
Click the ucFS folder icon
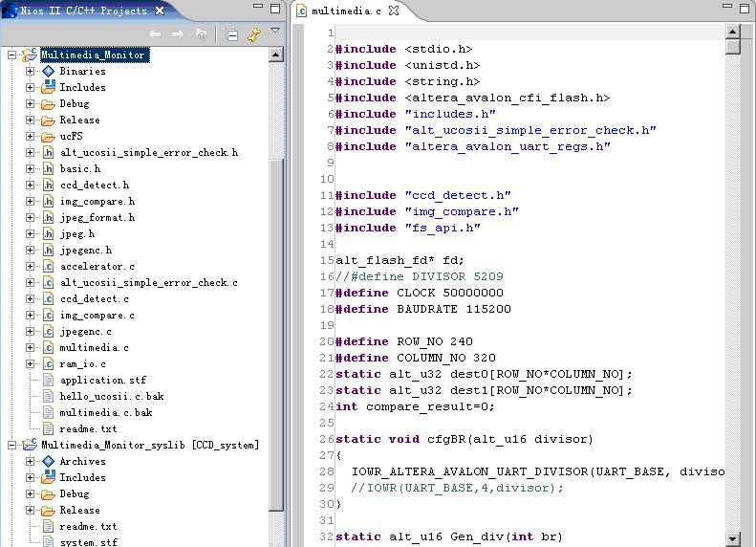coord(48,137)
